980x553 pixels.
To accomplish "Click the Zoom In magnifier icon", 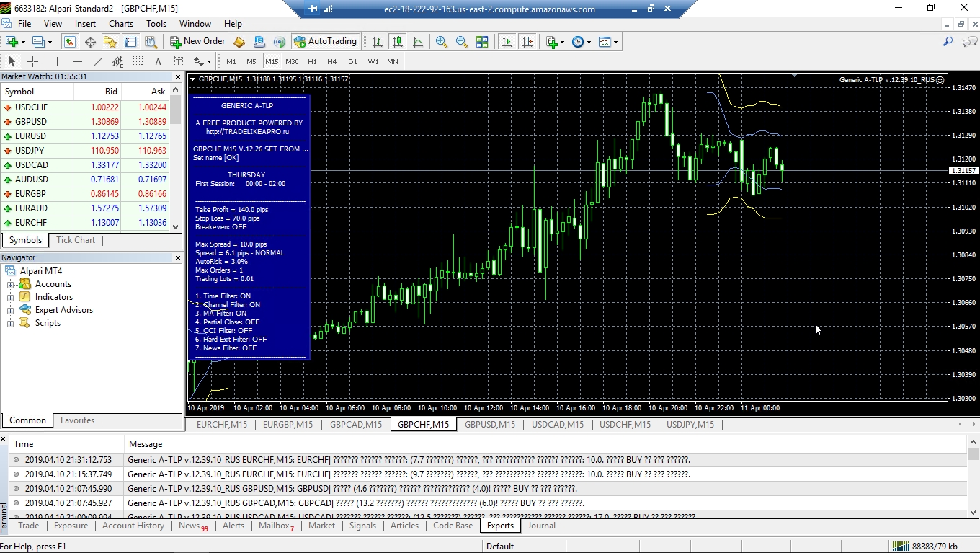I will (441, 42).
